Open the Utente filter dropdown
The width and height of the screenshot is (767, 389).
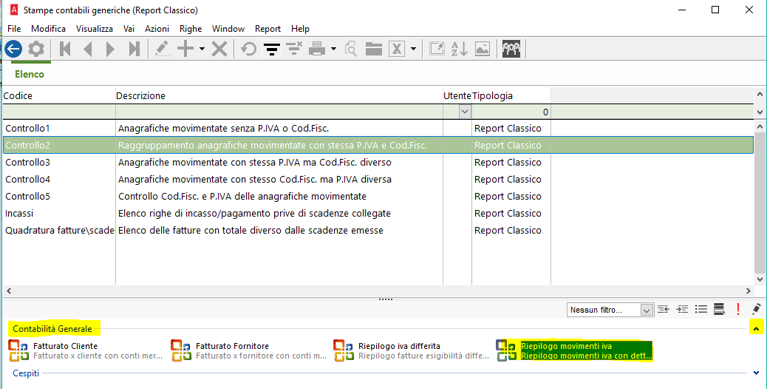click(465, 112)
